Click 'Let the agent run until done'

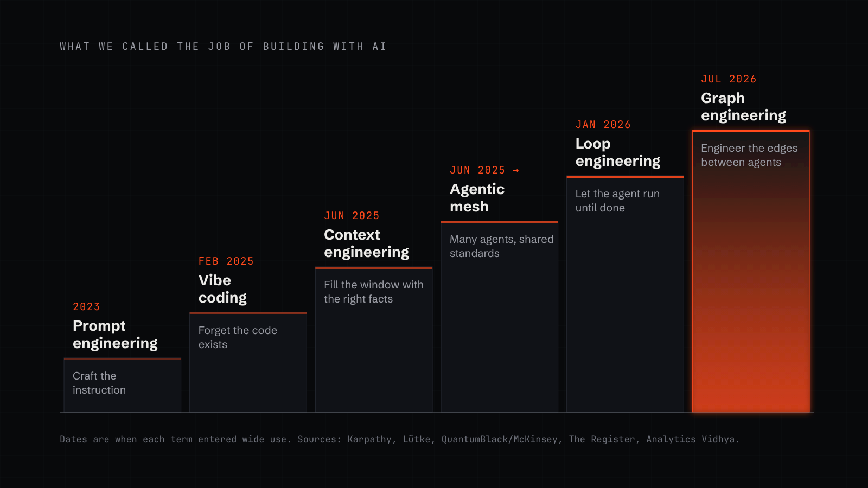click(617, 201)
